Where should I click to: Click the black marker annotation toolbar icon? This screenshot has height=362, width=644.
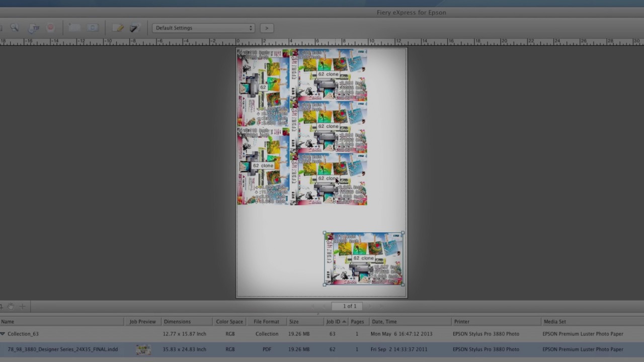click(x=134, y=28)
